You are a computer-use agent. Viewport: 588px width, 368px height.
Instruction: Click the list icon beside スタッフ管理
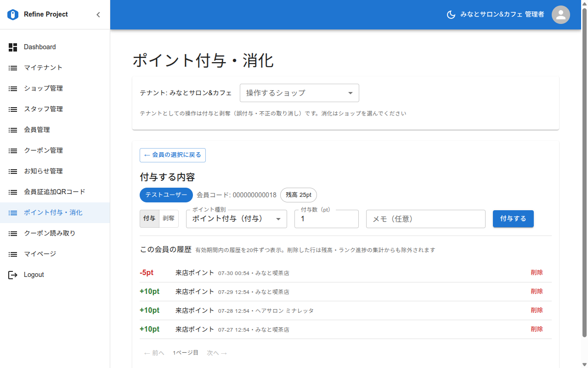(13, 109)
